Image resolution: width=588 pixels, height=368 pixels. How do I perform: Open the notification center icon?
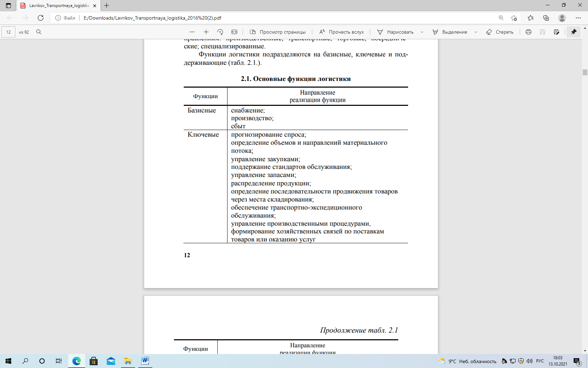(x=577, y=361)
